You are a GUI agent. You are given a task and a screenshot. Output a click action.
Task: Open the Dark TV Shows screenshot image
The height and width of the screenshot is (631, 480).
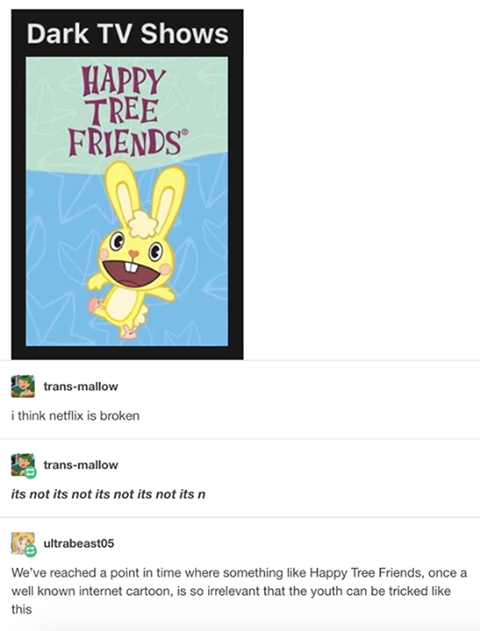tap(127, 184)
